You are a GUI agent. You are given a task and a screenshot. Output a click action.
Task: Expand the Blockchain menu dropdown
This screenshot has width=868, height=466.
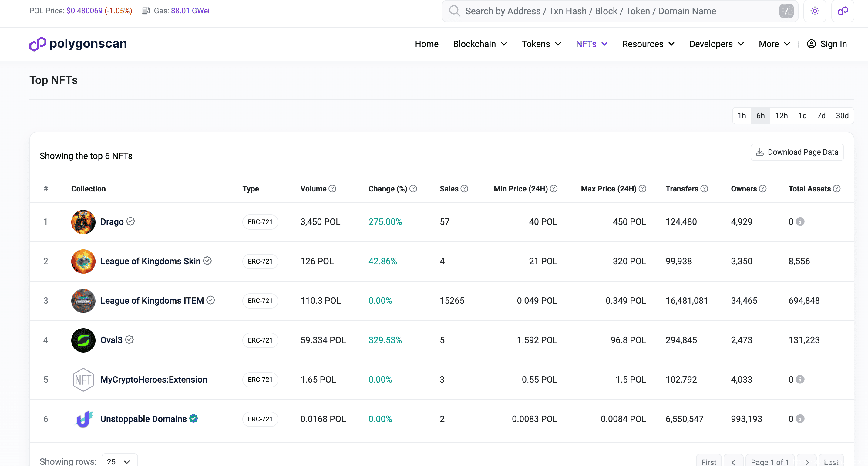[x=480, y=44]
